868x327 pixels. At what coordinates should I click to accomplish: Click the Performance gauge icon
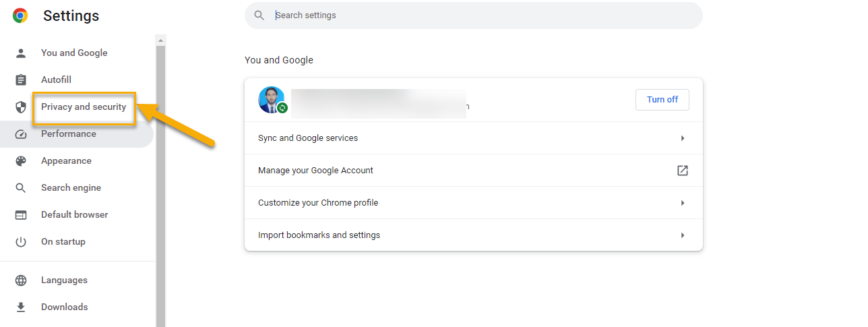(21, 133)
